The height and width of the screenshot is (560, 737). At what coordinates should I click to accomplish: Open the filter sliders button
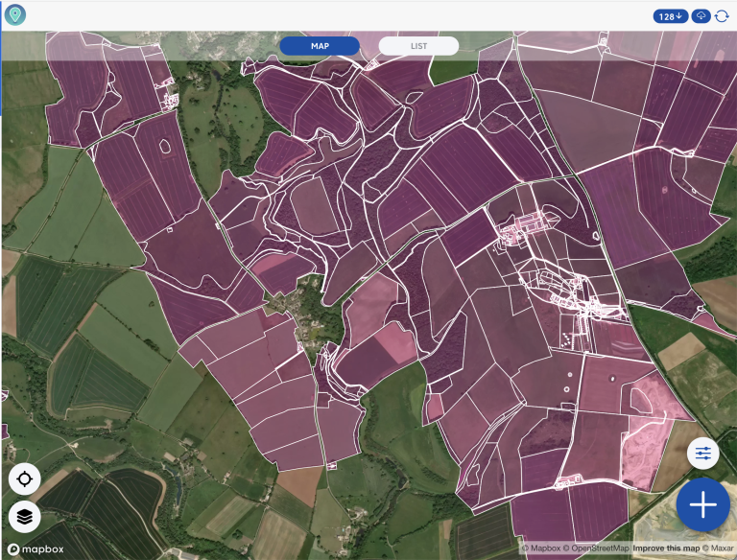click(x=703, y=453)
